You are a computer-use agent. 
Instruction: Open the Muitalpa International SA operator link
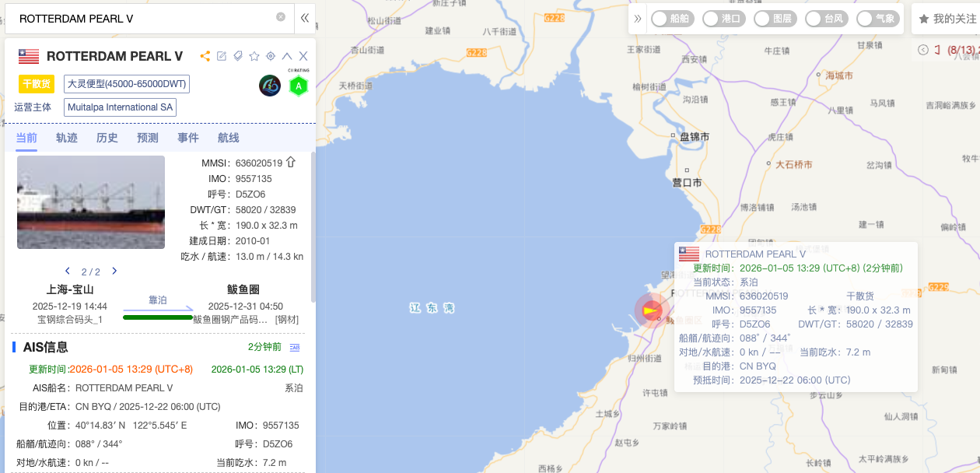tap(121, 107)
